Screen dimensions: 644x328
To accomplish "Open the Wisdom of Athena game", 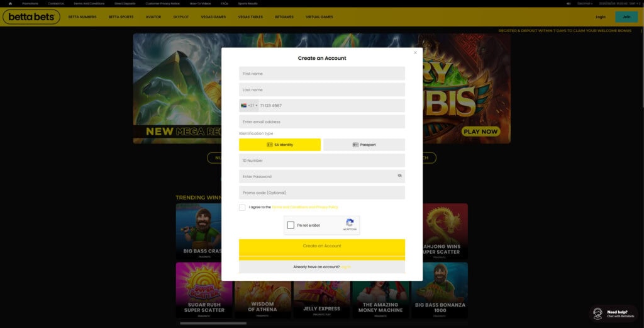I will (262, 299).
